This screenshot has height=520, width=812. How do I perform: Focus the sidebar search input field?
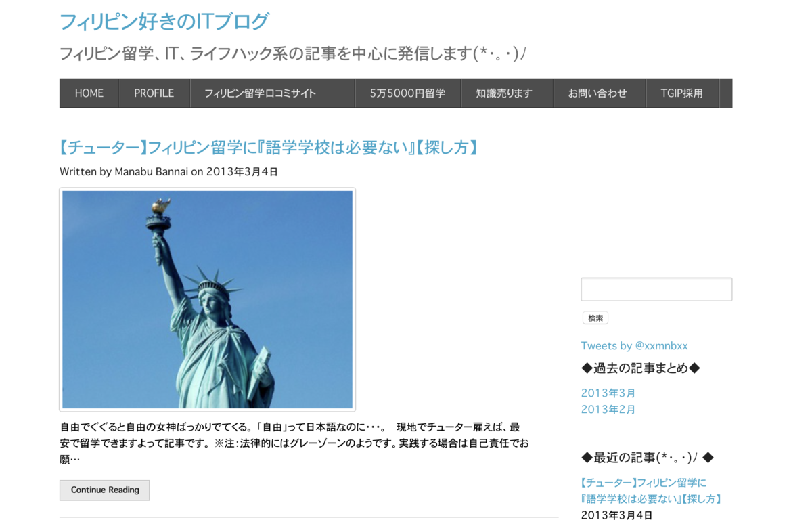tap(656, 289)
